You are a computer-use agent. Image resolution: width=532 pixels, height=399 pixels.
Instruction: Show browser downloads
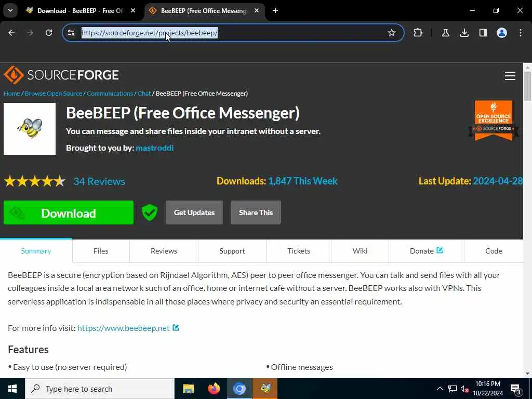(x=464, y=33)
